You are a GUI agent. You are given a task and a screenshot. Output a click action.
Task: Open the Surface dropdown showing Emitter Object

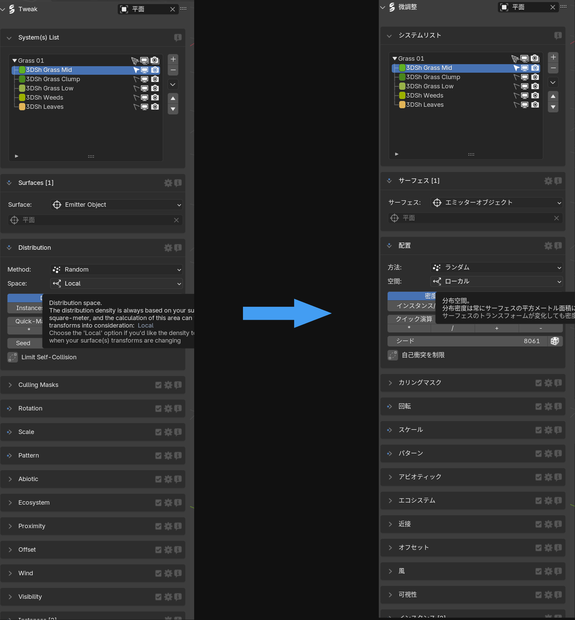[117, 204]
